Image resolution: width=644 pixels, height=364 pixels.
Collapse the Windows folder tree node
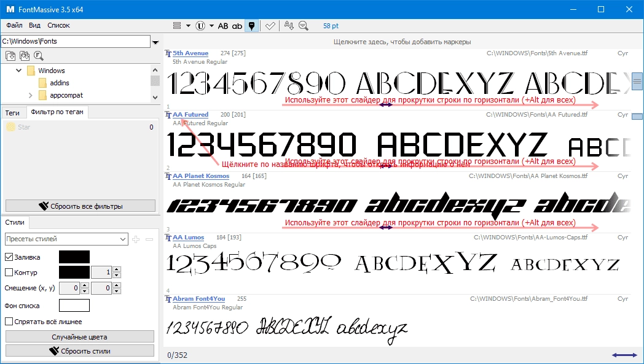(18, 71)
